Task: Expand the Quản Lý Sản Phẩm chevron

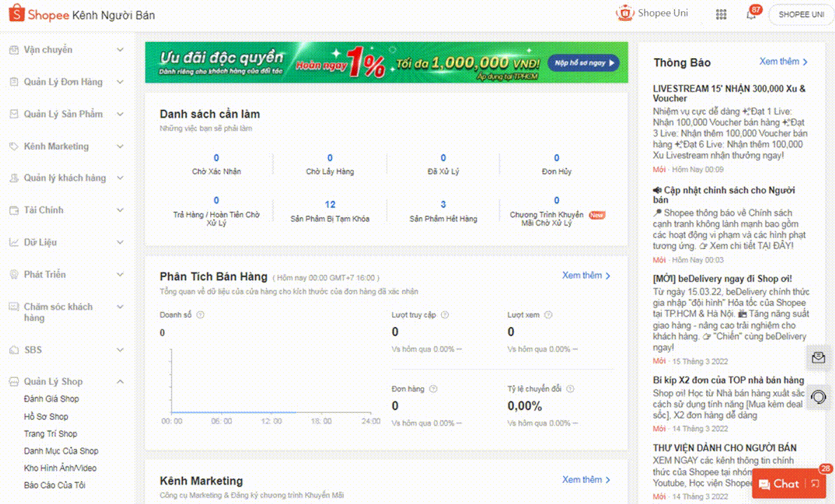Action: click(120, 114)
